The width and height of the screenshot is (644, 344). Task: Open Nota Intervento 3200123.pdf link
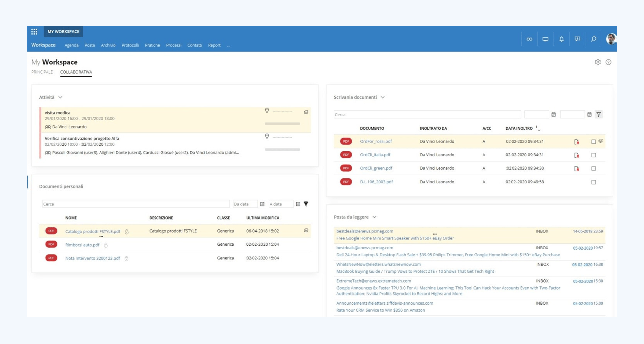(93, 258)
